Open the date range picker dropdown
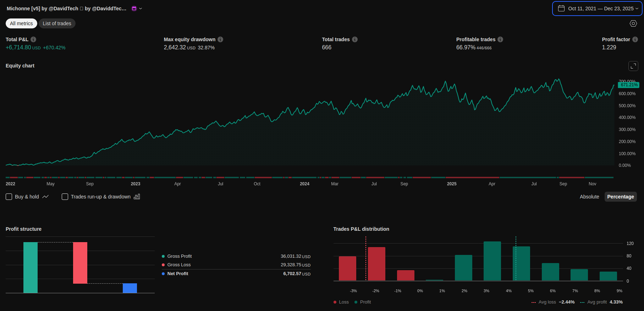Image resolution: width=644 pixels, height=311 pixels. coord(637,9)
